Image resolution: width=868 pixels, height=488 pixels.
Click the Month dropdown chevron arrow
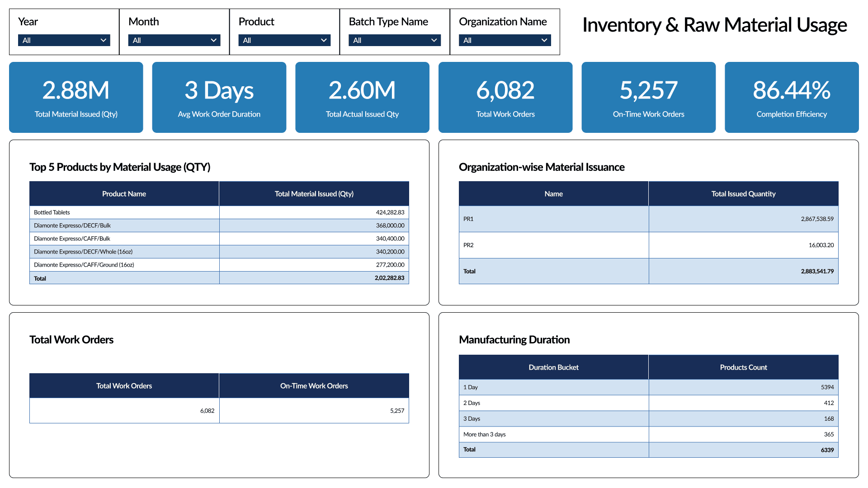[213, 40]
